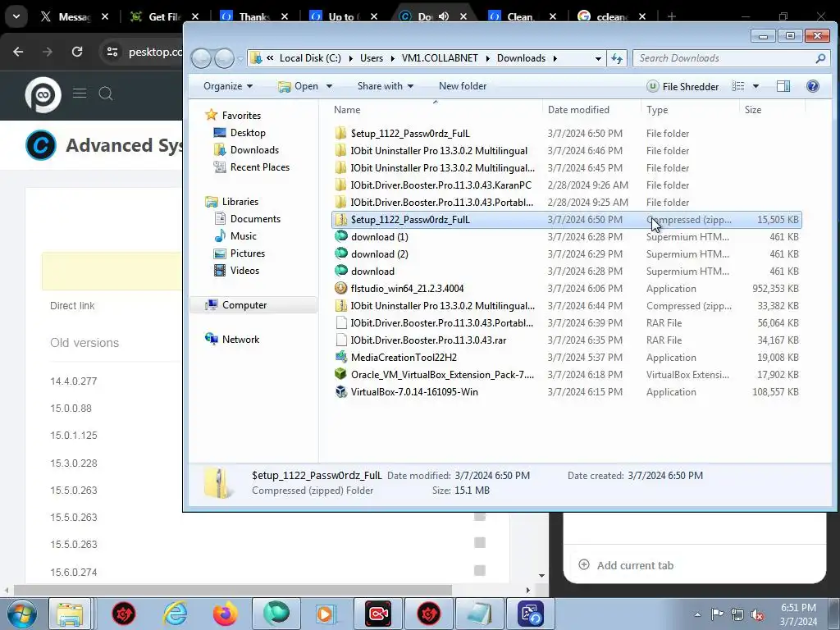Click the magnifier icon in Search Downloads
This screenshot has height=630, width=840.
click(820, 58)
